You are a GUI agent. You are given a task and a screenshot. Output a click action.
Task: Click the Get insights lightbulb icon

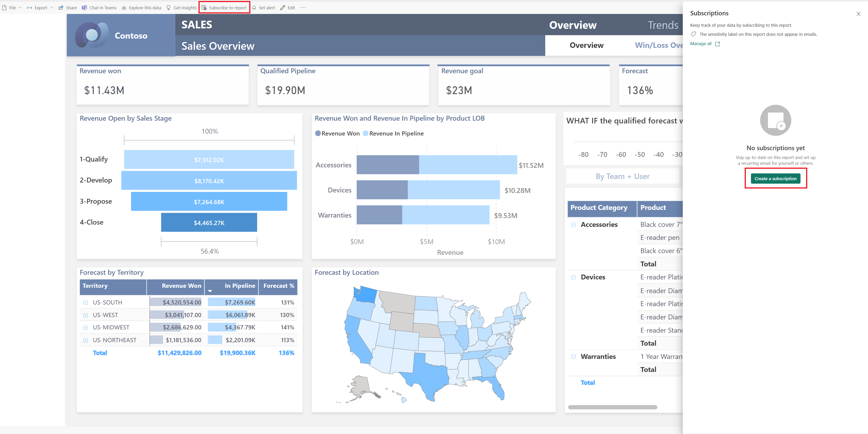tap(168, 8)
